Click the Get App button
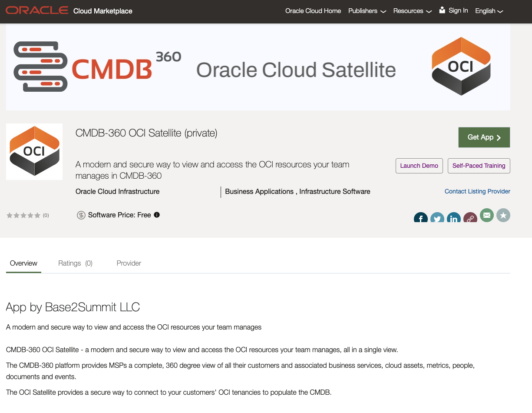The width and height of the screenshot is (532, 413). [484, 137]
